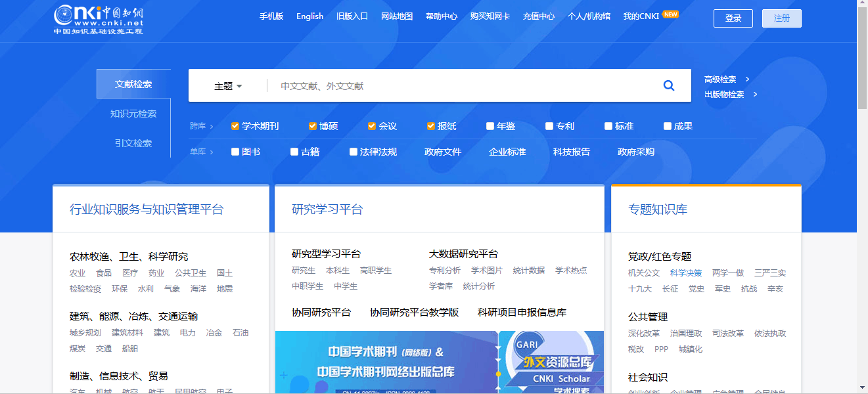Click the 中国学术期刊 banner image
The width and height of the screenshot is (868, 394).
(386, 362)
